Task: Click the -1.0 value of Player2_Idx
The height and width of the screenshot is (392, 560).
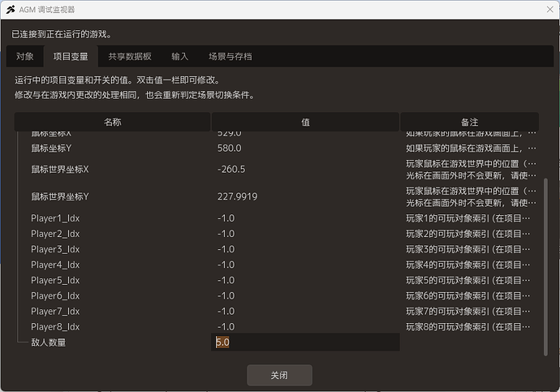Action: (x=226, y=234)
